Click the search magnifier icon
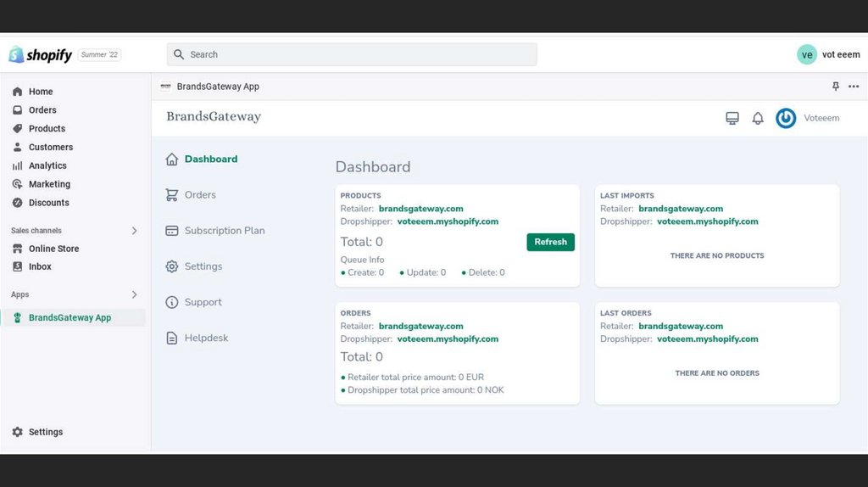Image resolution: width=868 pixels, height=487 pixels. (178, 54)
